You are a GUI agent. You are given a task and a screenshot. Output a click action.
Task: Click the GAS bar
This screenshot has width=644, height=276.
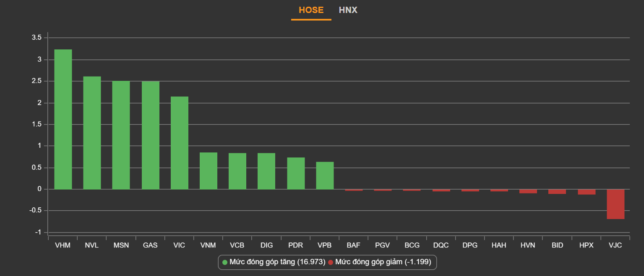(150, 135)
